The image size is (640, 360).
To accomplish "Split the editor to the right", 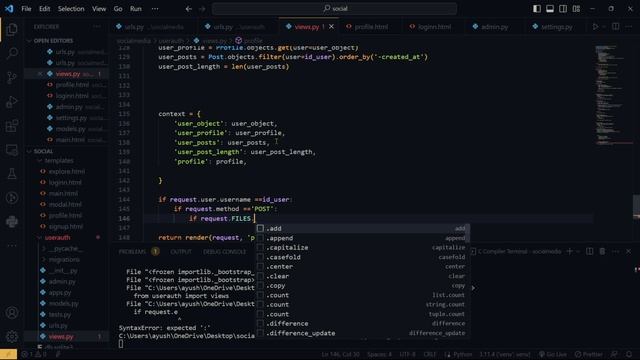I will [616, 27].
